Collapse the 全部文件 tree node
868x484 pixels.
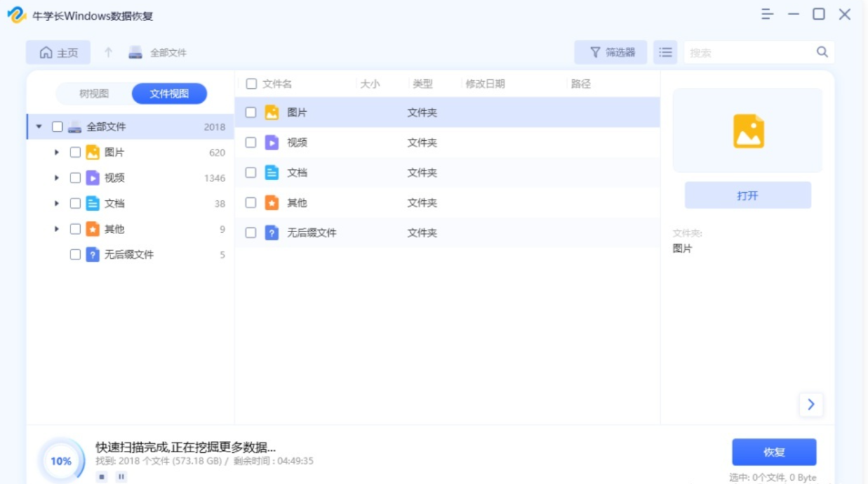click(x=39, y=127)
